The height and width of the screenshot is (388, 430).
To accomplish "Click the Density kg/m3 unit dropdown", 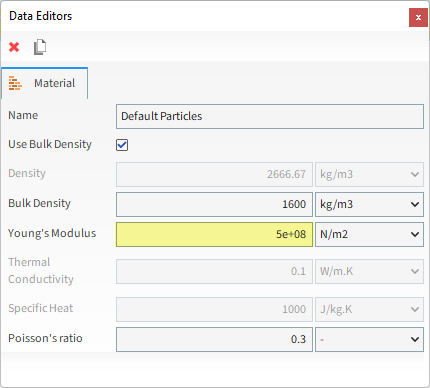I will pos(369,174).
